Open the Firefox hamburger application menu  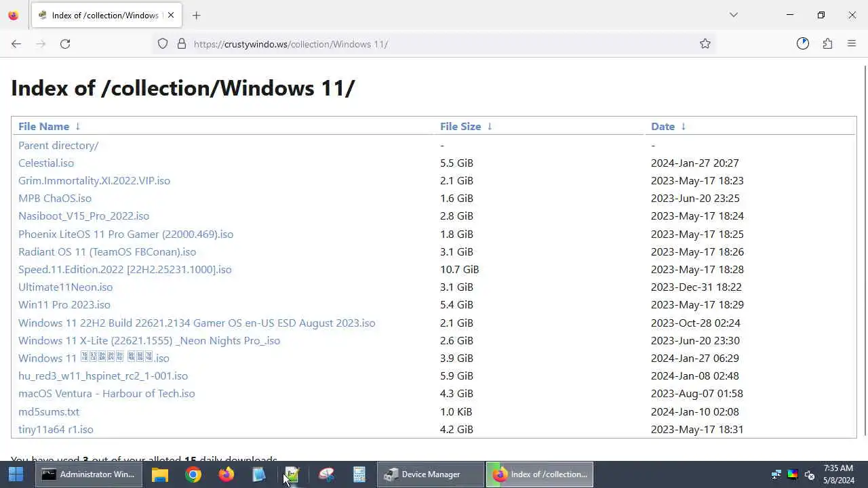coord(852,44)
